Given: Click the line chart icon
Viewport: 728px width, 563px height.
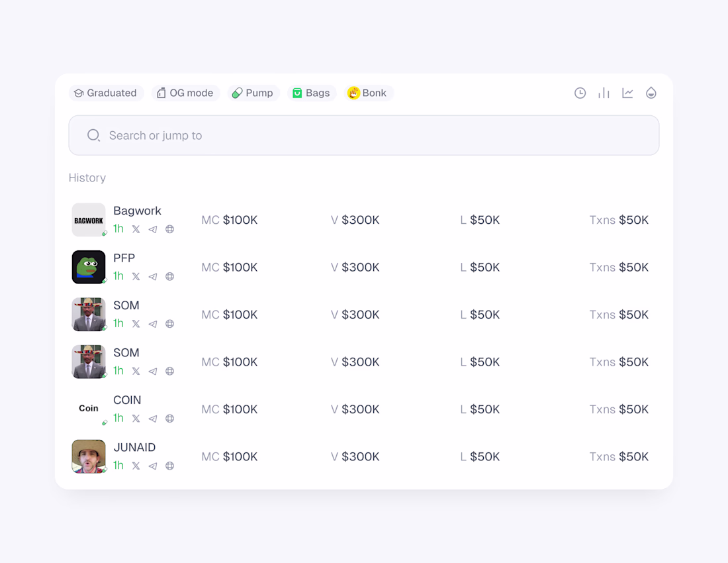Looking at the screenshot, I should click(x=627, y=93).
